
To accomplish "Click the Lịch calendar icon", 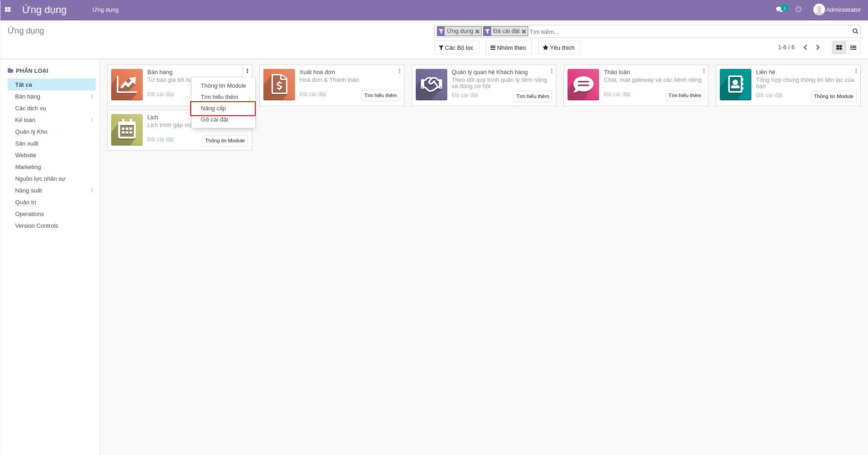I will coord(127,130).
